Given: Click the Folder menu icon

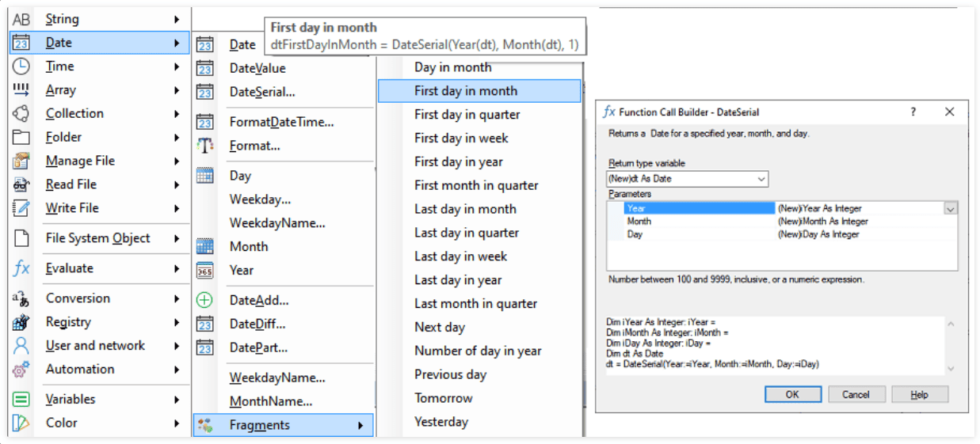Looking at the screenshot, I should pyautogui.click(x=21, y=137).
